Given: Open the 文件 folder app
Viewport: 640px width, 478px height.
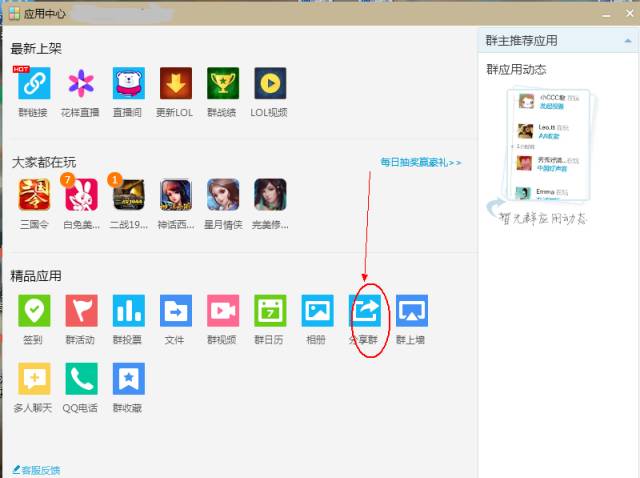Looking at the screenshot, I should click(176, 311).
